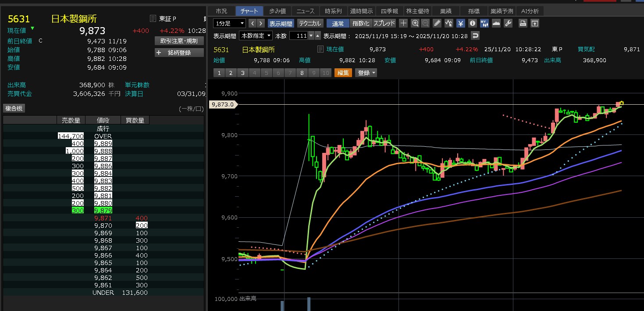Open the 本数指定 display period dropdown
The height and width of the screenshot is (311, 644).
click(256, 35)
